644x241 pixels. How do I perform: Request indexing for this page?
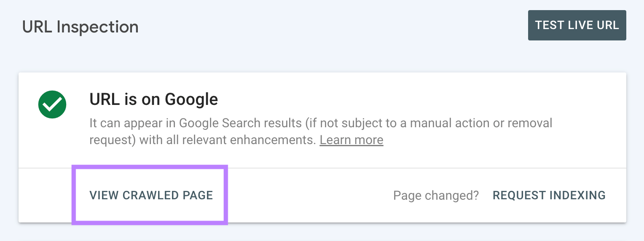pyautogui.click(x=549, y=195)
